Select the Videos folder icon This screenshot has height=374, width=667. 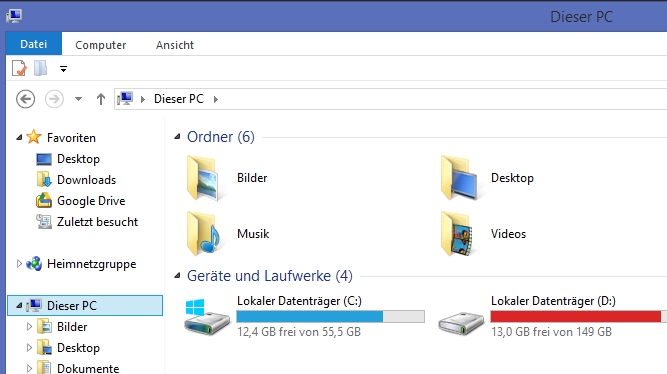[457, 234]
